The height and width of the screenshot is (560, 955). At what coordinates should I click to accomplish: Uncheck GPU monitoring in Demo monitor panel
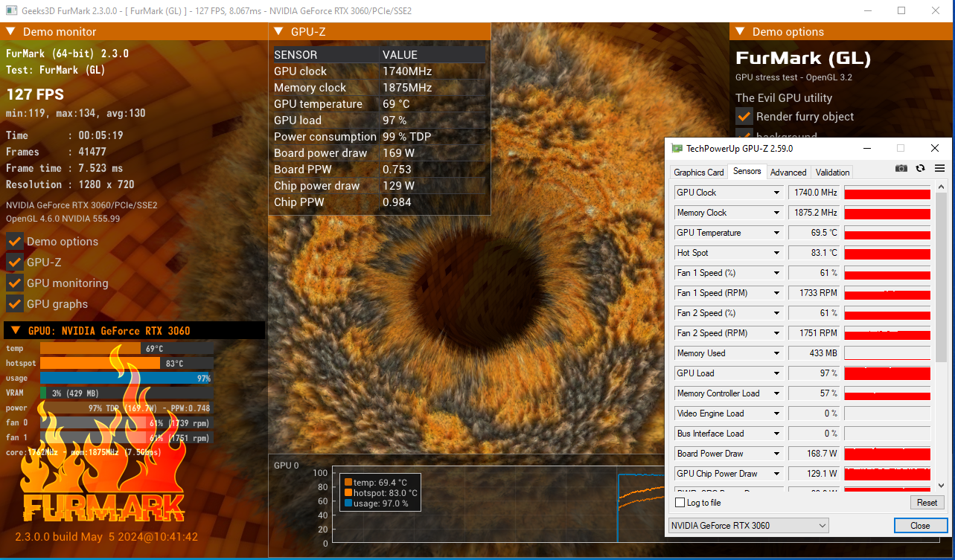(x=13, y=283)
